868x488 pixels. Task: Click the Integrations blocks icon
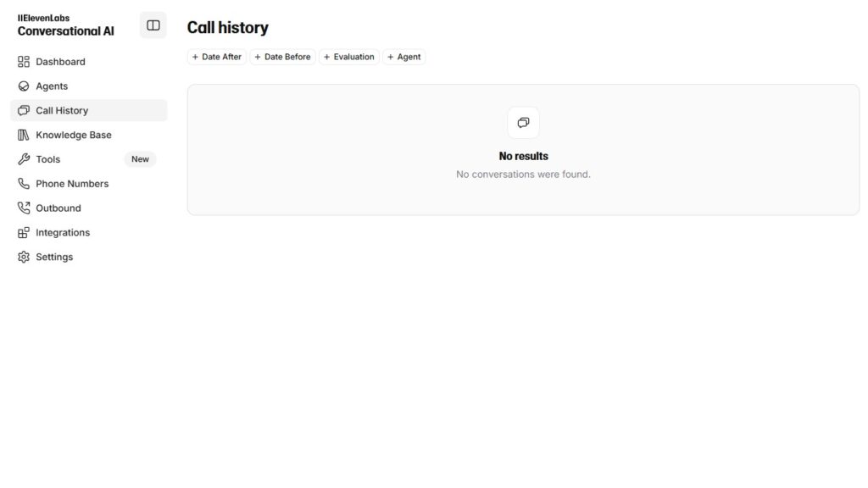(23, 233)
